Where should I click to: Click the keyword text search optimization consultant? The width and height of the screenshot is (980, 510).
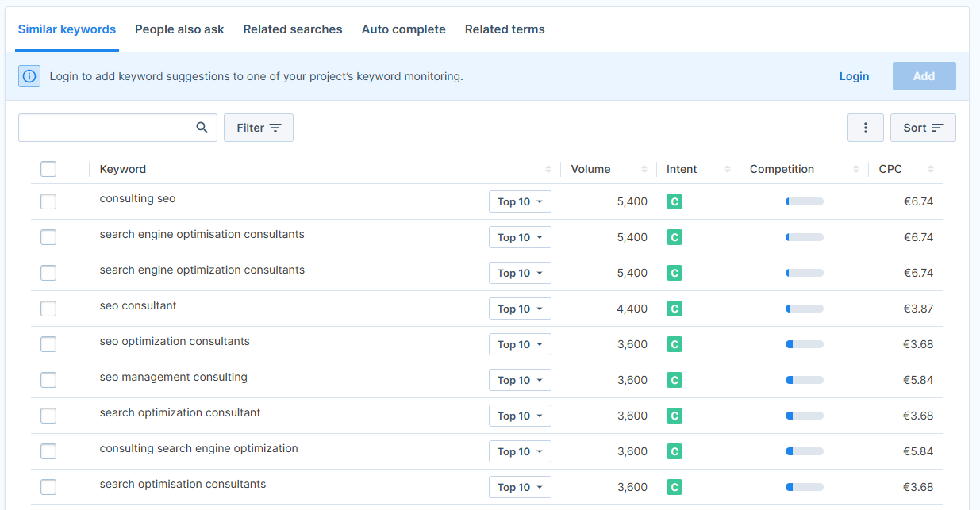click(180, 412)
